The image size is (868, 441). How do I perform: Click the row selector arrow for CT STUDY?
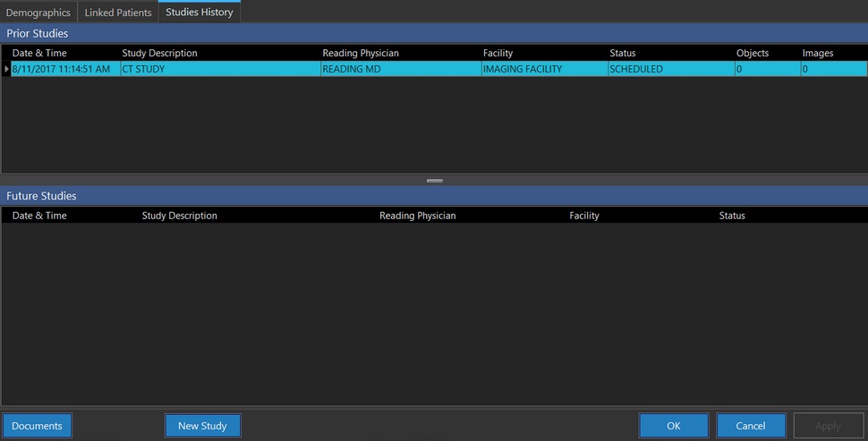(6, 69)
